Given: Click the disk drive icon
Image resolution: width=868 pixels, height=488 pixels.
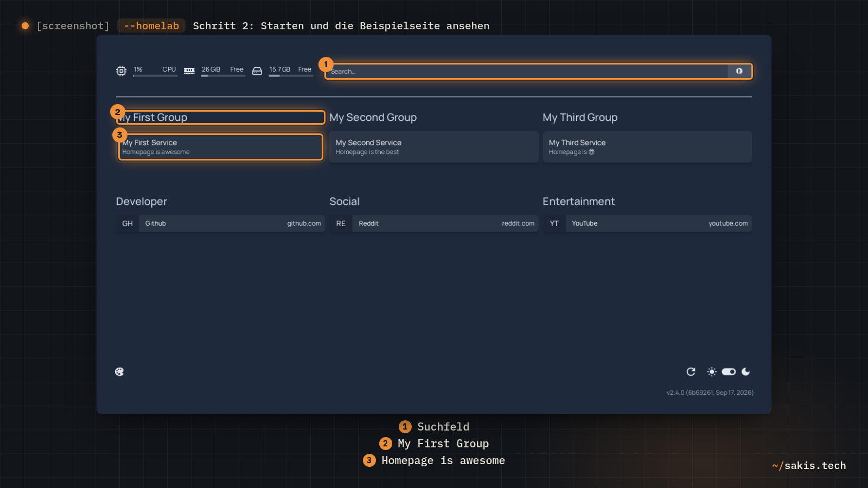Looking at the screenshot, I should [257, 71].
